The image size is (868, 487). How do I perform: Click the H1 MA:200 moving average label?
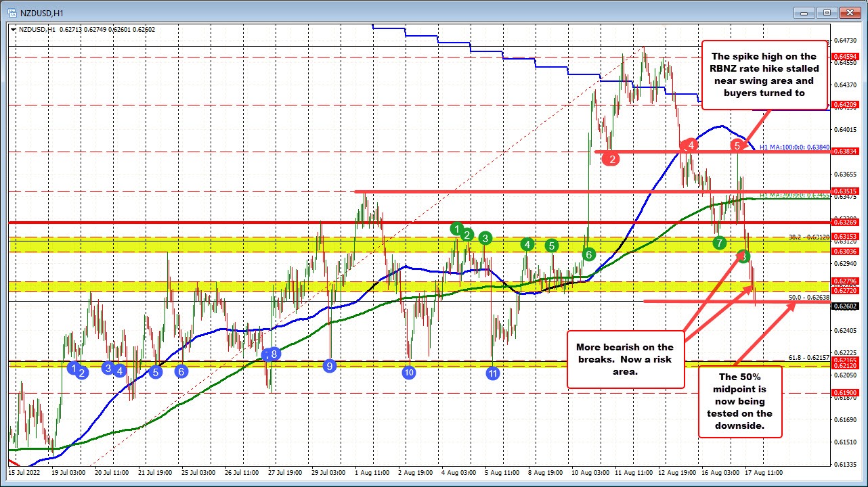coord(794,195)
